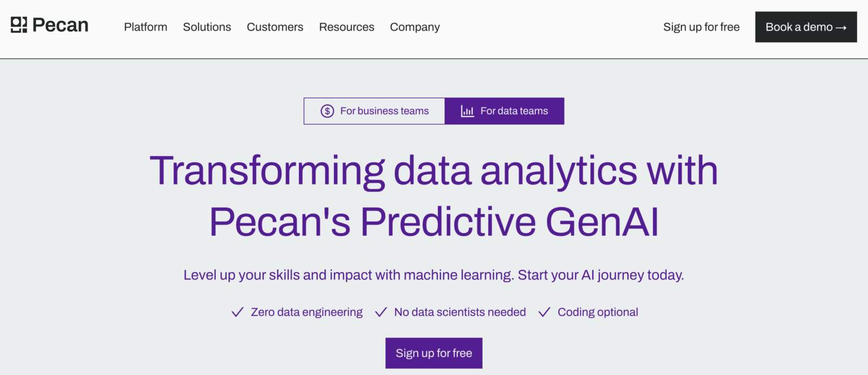The width and height of the screenshot is (868, 375).
Task: Click the checkmark beside Zero data engineering
Action: click(237, 312)
